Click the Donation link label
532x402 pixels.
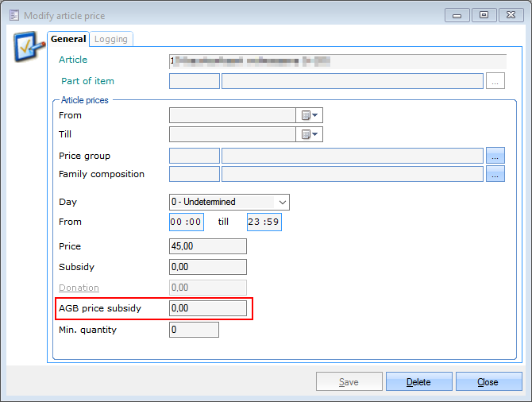[x=79, y=288]
